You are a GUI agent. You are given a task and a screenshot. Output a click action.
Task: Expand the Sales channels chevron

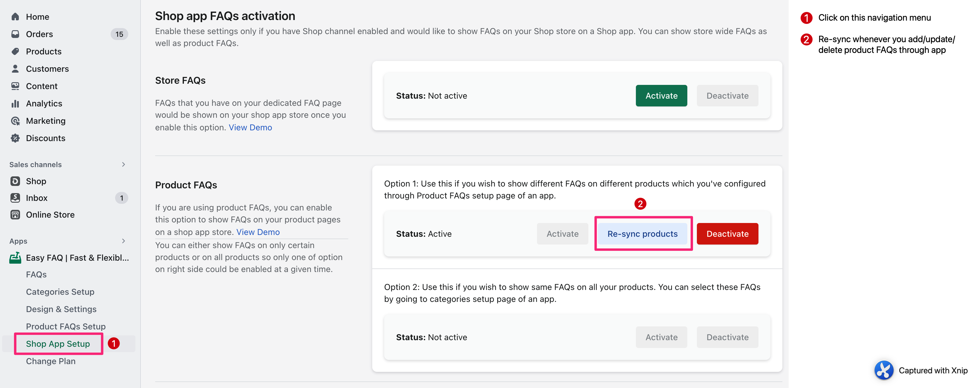(x=123, y=164)
